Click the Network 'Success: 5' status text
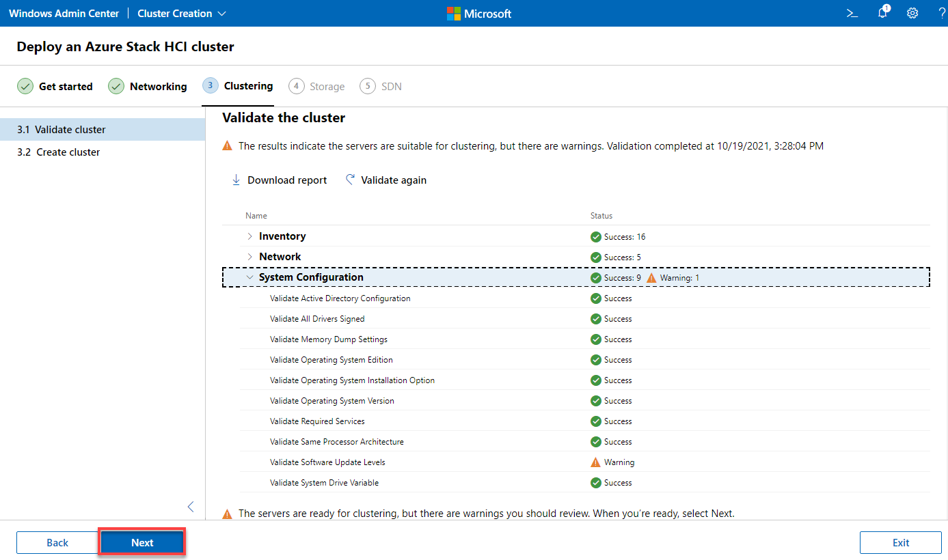Viewport: 948px width, 560px height. pyautogui.click(x=623, y=257)
